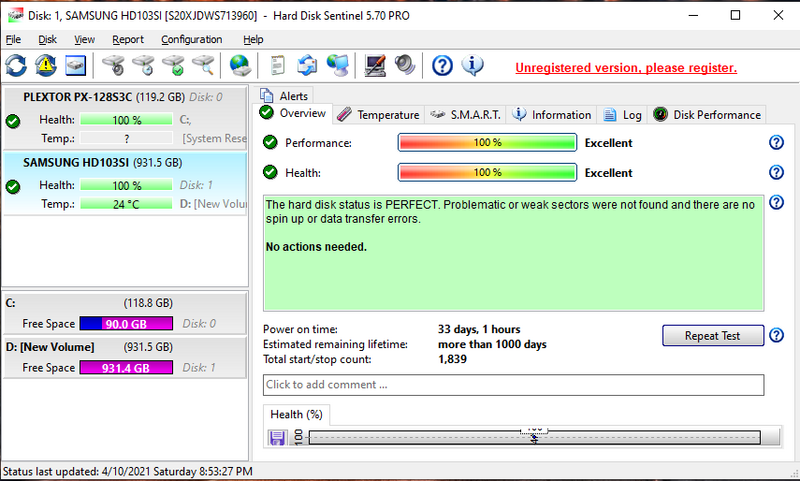This screenshot has width=800, height=481.
Task: Click the overview Health 100 % gradient bar
Action: [487, 172]
